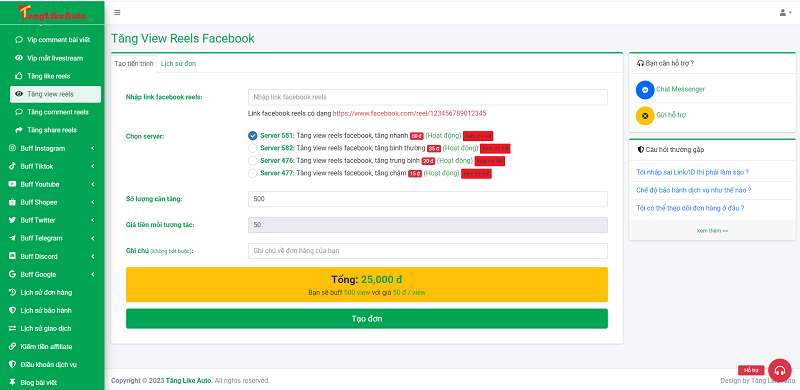Select Server 476 radio button
This screenshot has width=800, height=390.
click(x=253, y=160)
